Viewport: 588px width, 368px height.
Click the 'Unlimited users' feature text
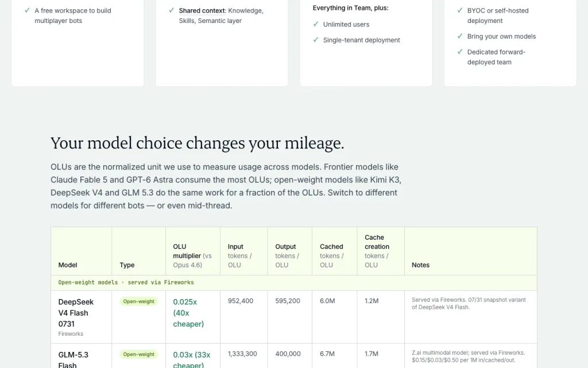click(346, 24)
